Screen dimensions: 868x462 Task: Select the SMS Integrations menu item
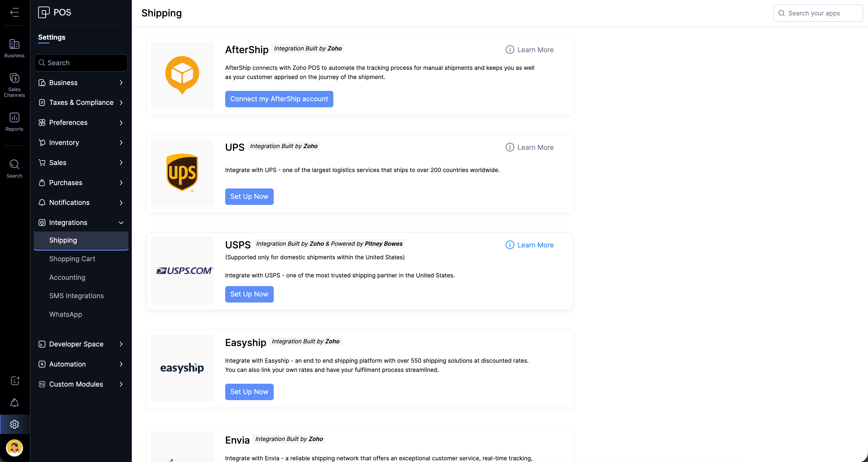tap(77, 296)
